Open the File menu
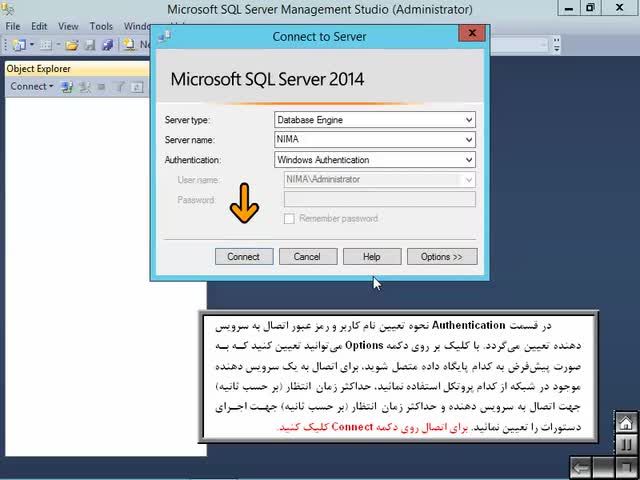Screen dimensions: 640x480 click(x=13, y=26)
